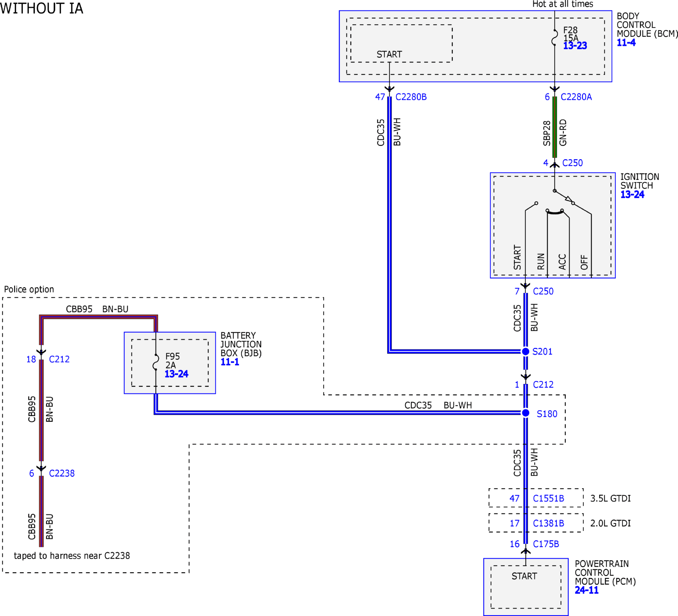
Task: Select the "Police option" caption
Action: click(x=29, y=289)
